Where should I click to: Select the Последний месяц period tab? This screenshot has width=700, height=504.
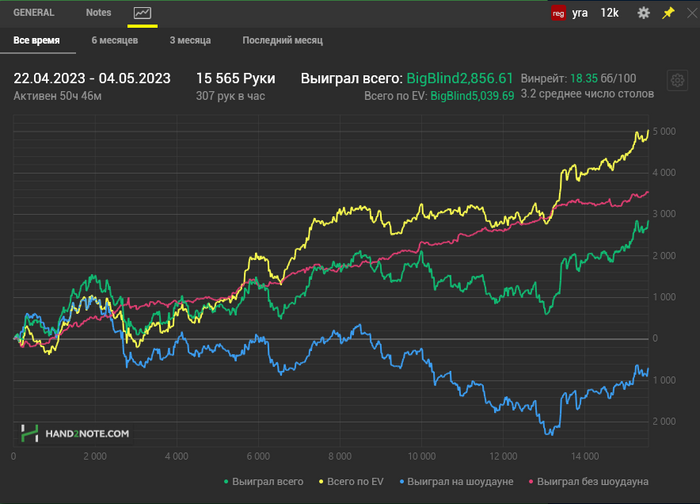[283, 40]
